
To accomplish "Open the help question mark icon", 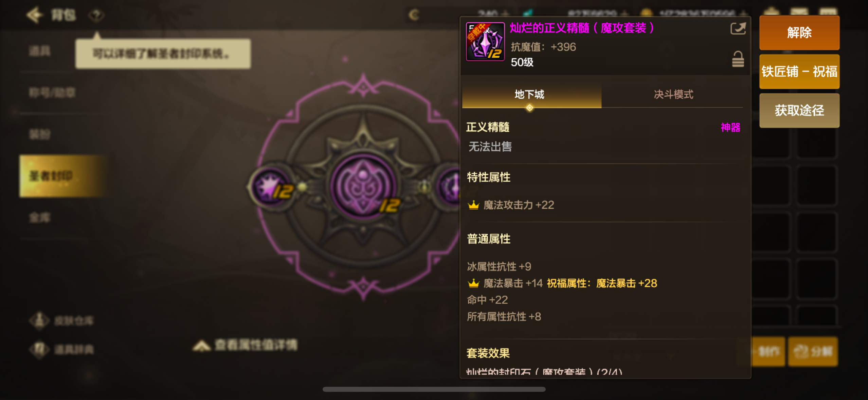I will (96, 15).
